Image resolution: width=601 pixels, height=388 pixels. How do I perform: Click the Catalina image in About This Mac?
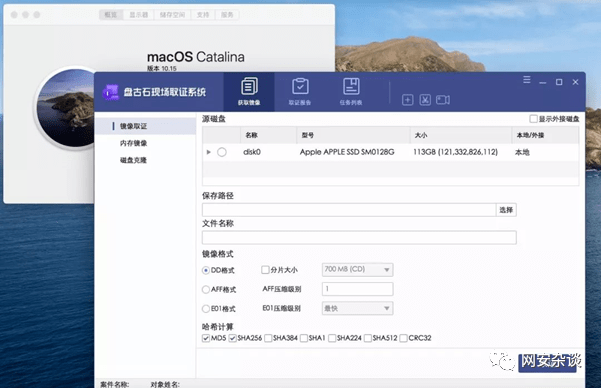click(65, 107)
